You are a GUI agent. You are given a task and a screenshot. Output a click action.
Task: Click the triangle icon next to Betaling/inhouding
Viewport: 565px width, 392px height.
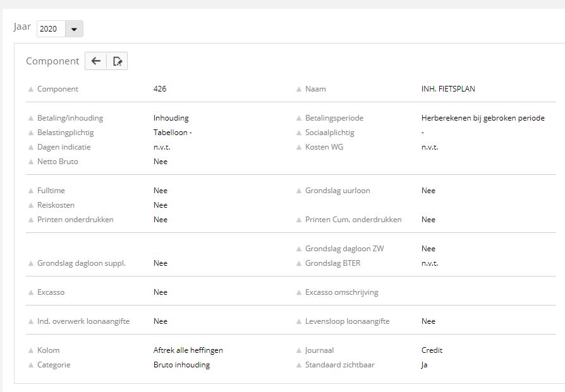[31, 118]
